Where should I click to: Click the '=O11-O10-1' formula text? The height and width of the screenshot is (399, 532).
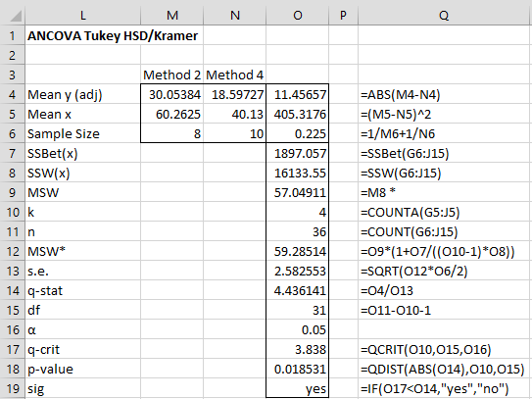pos(396,311)
